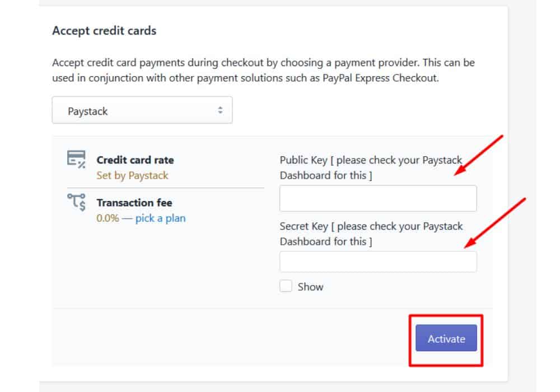Follow the "pick a plan" link

(x=160, y=218)
